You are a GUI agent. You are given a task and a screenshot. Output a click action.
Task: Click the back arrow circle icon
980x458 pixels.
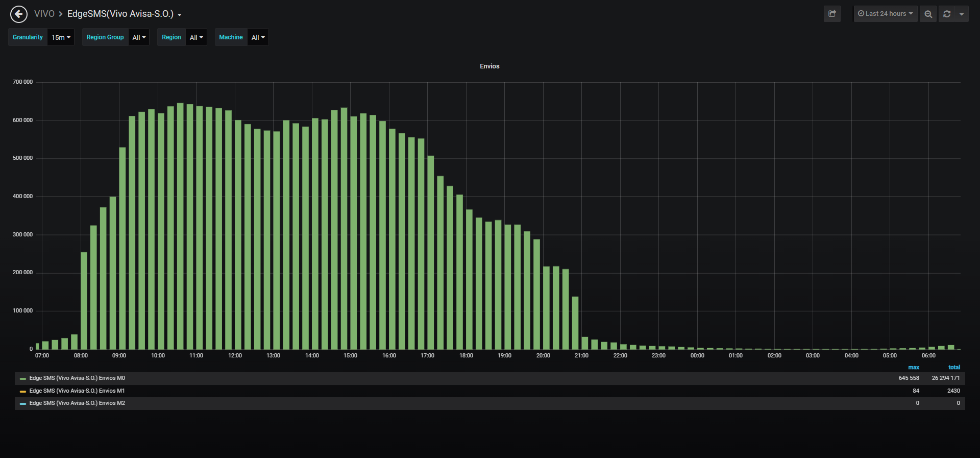19,14
